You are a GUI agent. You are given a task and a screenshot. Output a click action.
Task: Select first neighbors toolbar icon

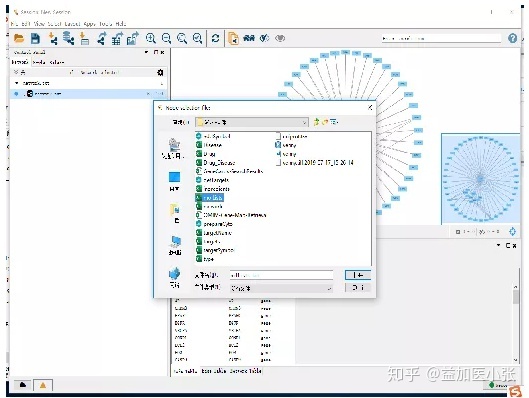249,38
